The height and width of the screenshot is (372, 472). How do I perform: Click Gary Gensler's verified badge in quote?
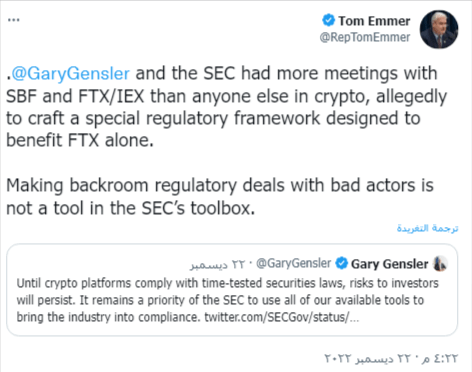point(341,263)
